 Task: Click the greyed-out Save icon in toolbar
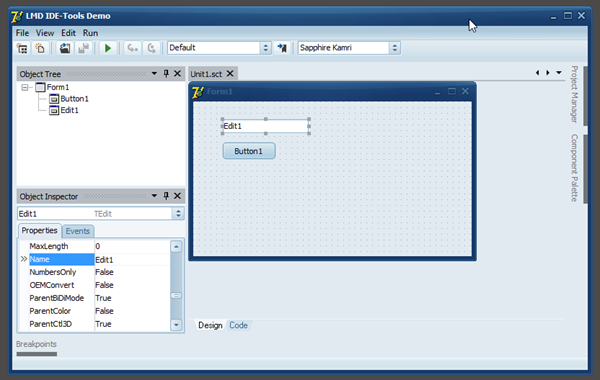click(83, 48)
